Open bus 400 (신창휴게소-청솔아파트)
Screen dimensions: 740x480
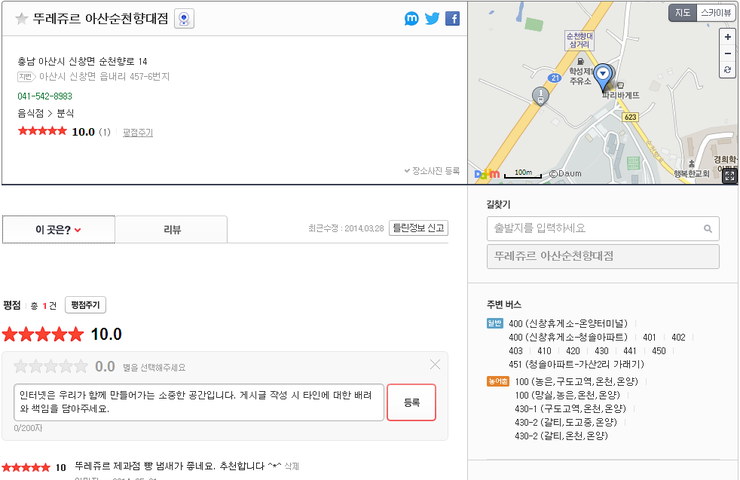pyautogui.click(x=568, y=337)
